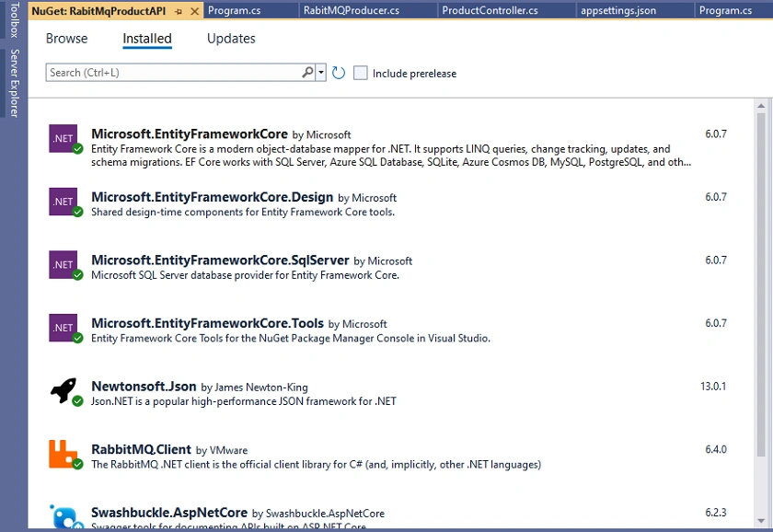The width and height of the screenshot is (773, 532).
Task: Select the Microsoft.EntityFrameworkCore.Design package name
Action: (212, 197)
